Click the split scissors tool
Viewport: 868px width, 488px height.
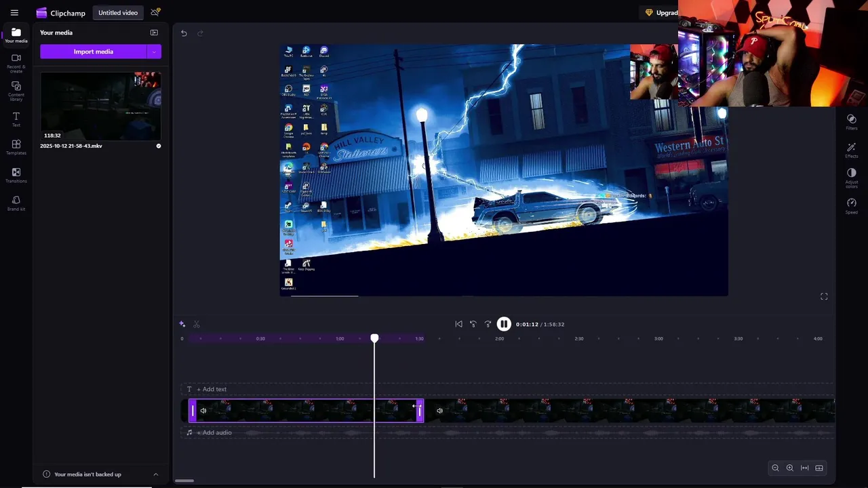pos(197,324)
